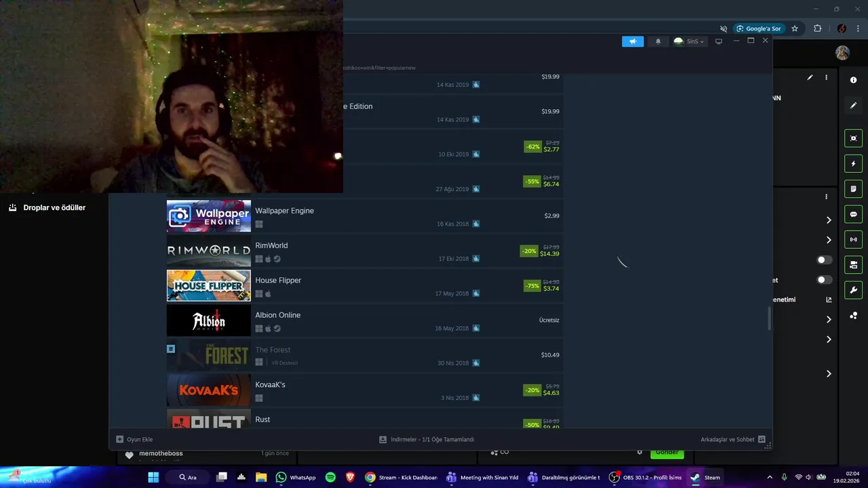Click the review icon beside 17 Eki 2018
This screenshot has width=868, height=488.
pyautogui.click(x=476, y=258)
